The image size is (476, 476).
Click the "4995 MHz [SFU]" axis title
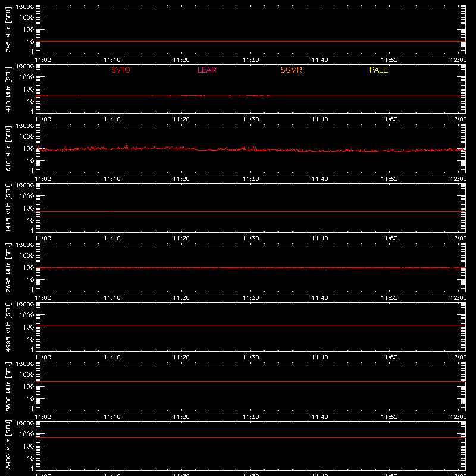click(x=8, y=327)
